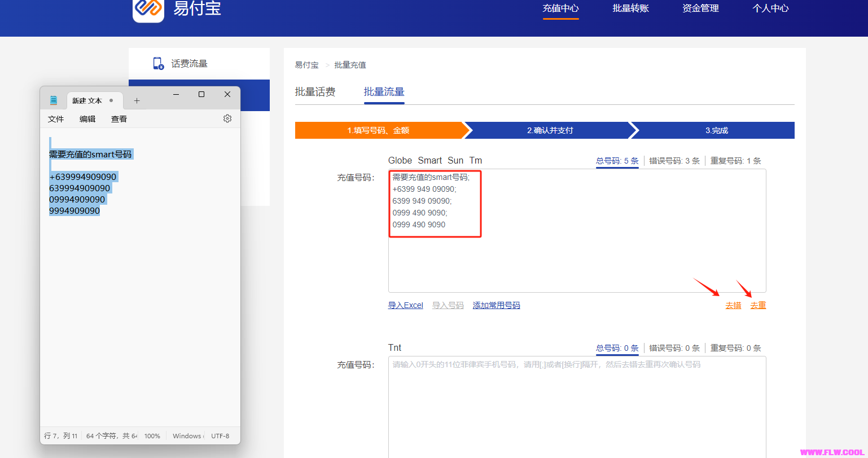
Task: Click 行 7，列 11 in Notepad status bar
Action: pyautogui.click(x=61, y=436)
